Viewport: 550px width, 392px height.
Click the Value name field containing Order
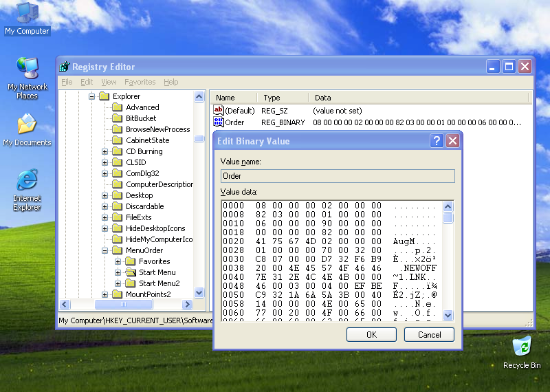(338, 176)
